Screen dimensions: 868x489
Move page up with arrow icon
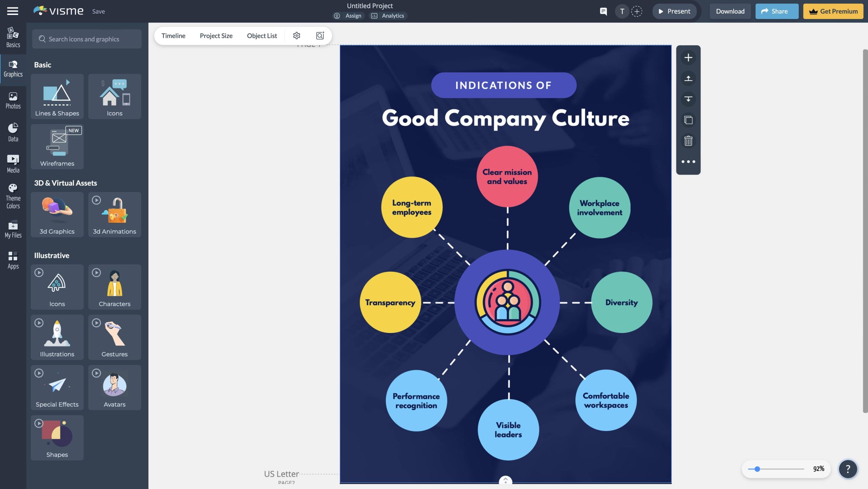[688, 78]
